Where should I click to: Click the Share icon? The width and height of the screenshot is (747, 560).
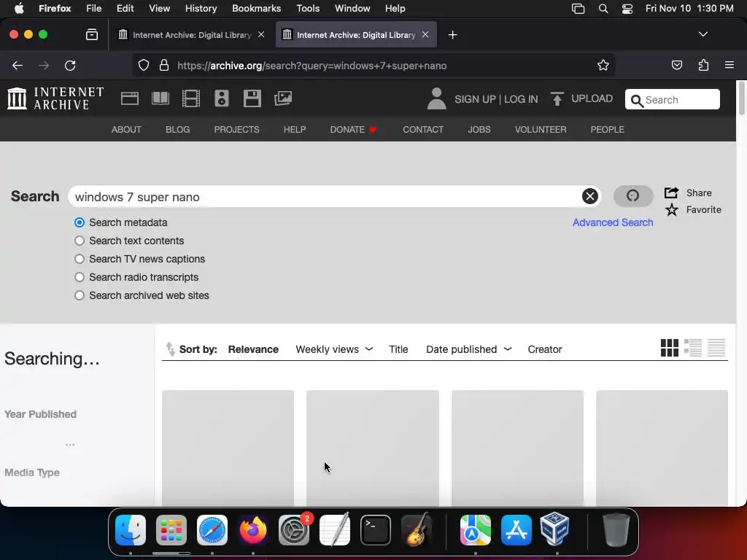(671, 192)
